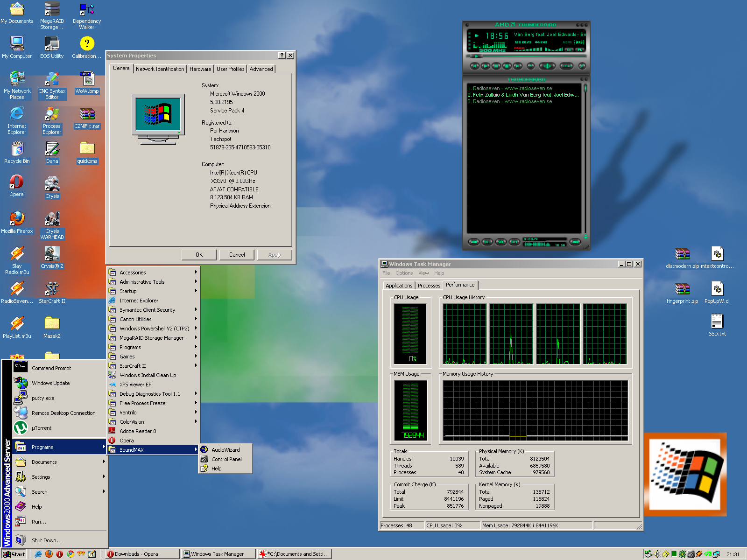
Task: Click Winamp eject (open file) button
Action: 531,66
